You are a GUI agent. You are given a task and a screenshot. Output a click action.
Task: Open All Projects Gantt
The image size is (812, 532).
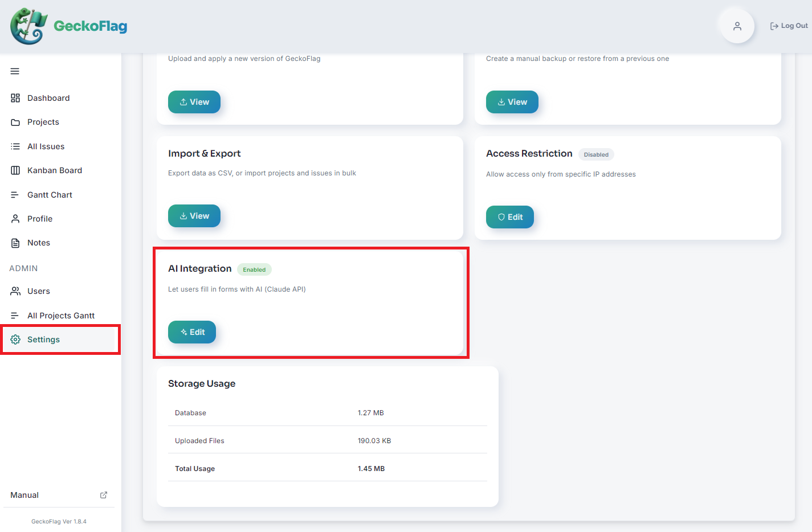61,316
